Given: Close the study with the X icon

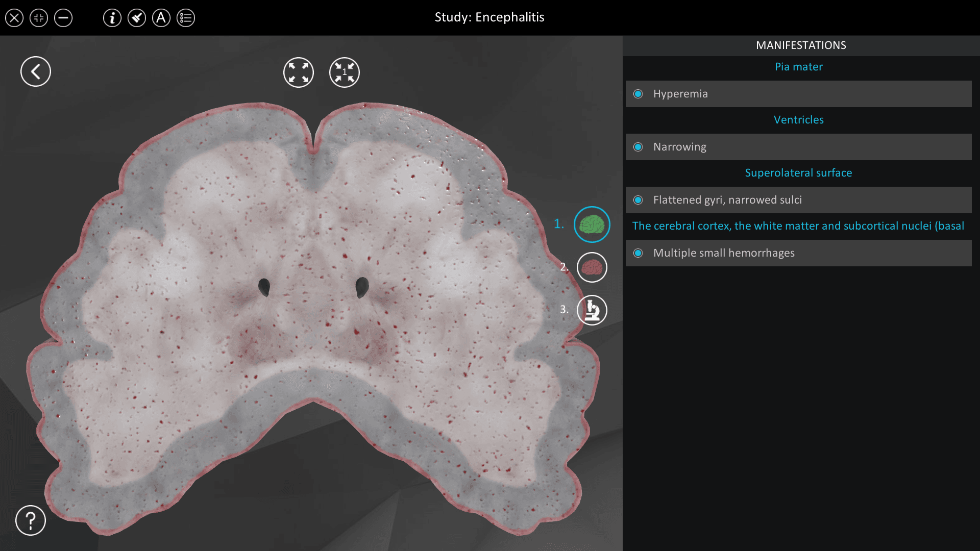Looking at the screenshot, I should coord(14,18).
